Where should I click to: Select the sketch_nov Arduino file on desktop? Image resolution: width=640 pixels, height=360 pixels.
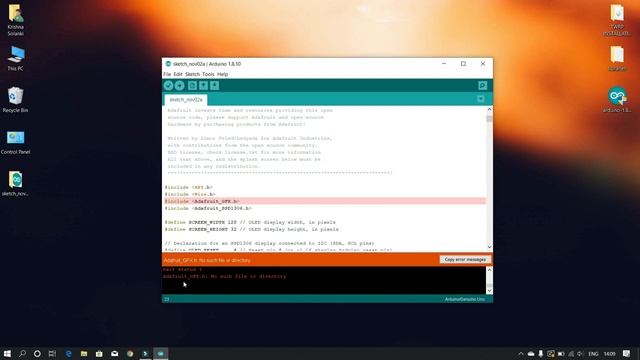16,184
